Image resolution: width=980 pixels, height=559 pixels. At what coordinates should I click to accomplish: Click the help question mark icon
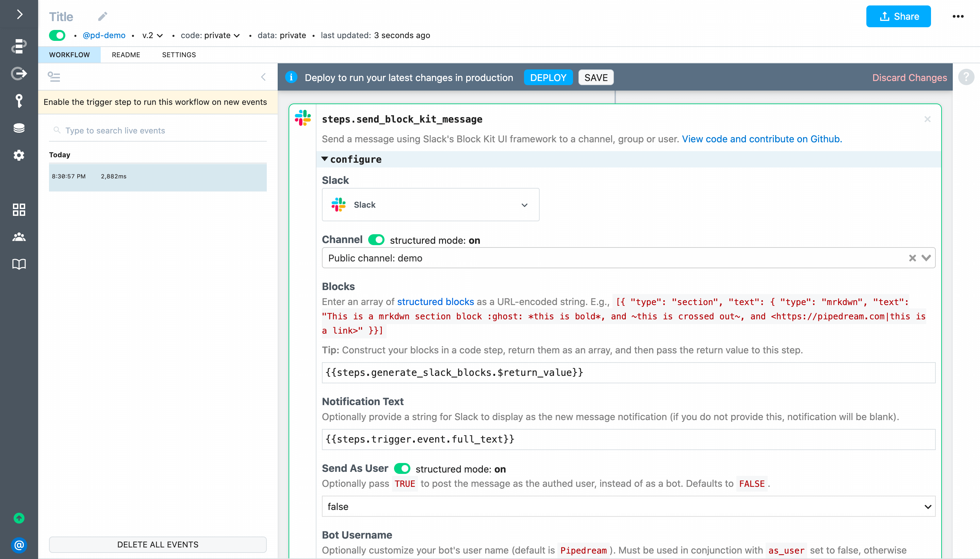pos(966,77)
